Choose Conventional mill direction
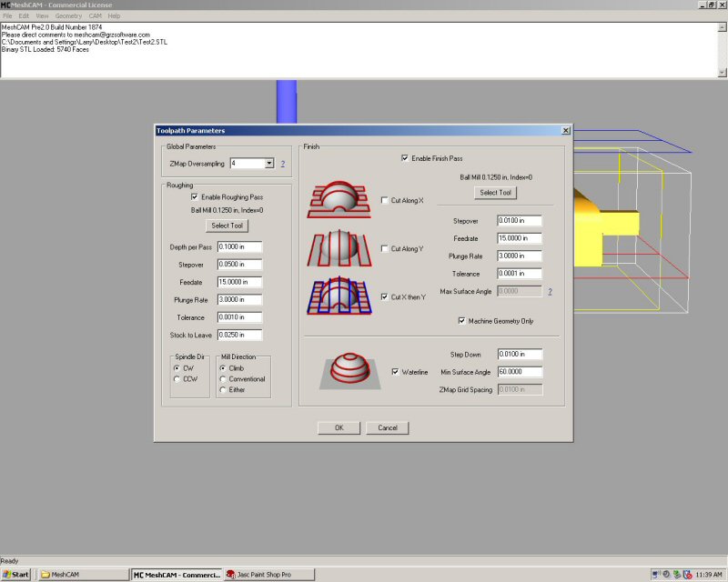728x582 pixels. pos(224,379)
